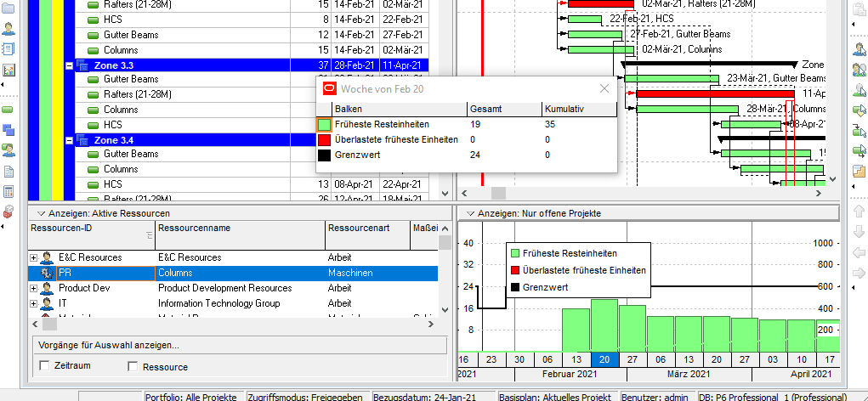
Task: Close the Woche von Feb 20 popup
Action: coord(604,88)
